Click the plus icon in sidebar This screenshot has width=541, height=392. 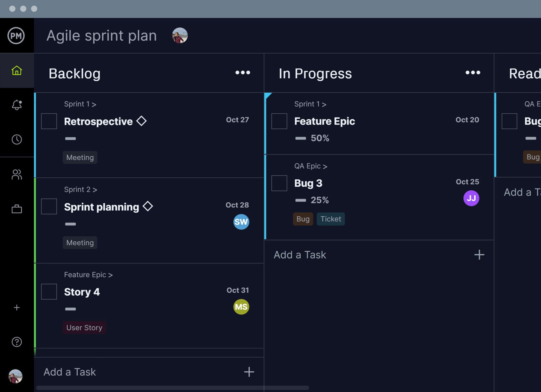[x=17, y=307]
